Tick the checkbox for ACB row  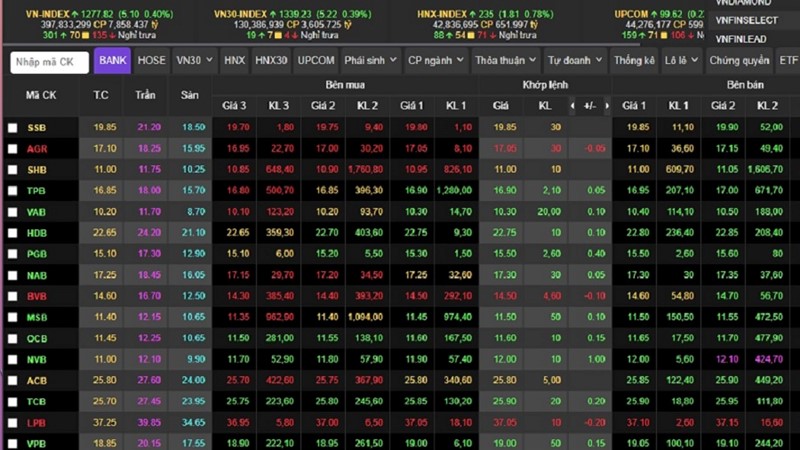[x=13, y=381]
